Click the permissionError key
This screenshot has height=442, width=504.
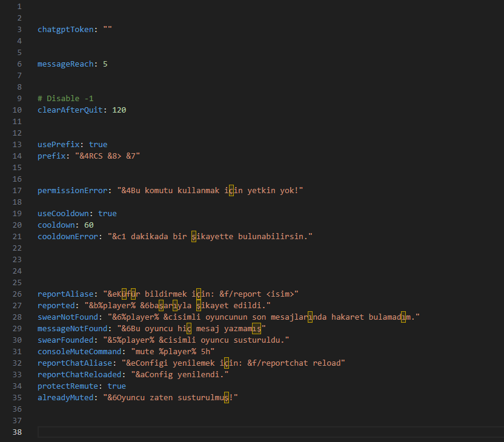(72, 191)
